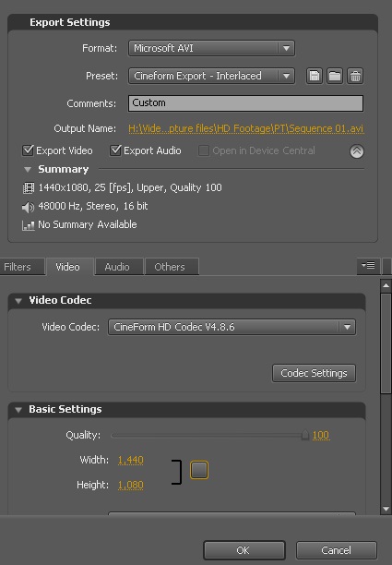Collapse settings with the circular chevron button
The width and height of the screenshot is (392, 565).
[x=357, y=151]
